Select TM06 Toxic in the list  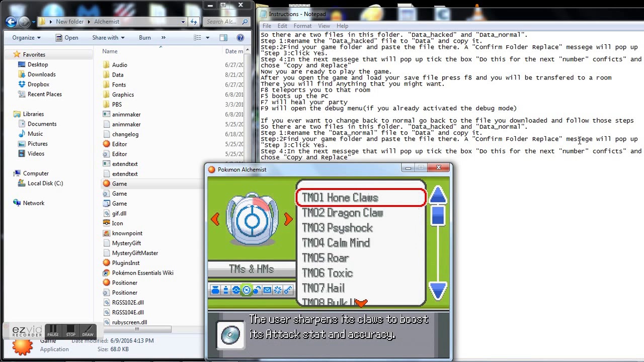point(327,273)
